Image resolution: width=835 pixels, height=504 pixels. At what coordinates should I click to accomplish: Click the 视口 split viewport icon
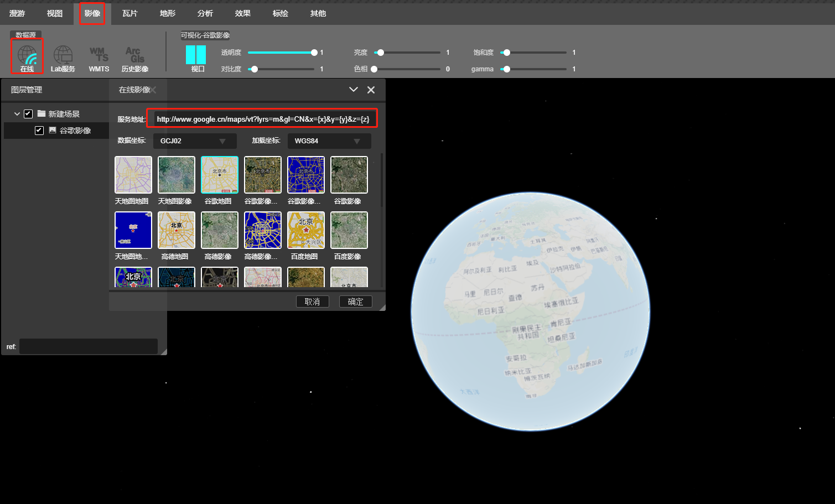[x=196, y=55]
